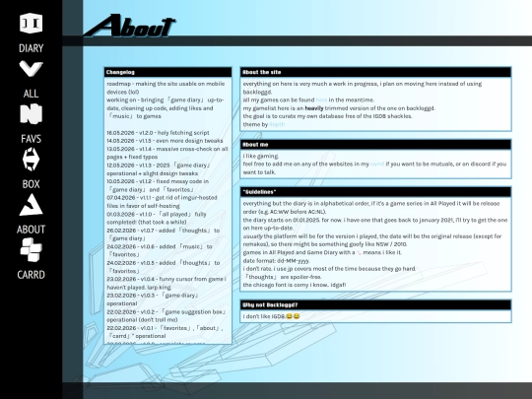
Task: Click the hexagonal icon above BOX
Action: (x=31, y=159)
